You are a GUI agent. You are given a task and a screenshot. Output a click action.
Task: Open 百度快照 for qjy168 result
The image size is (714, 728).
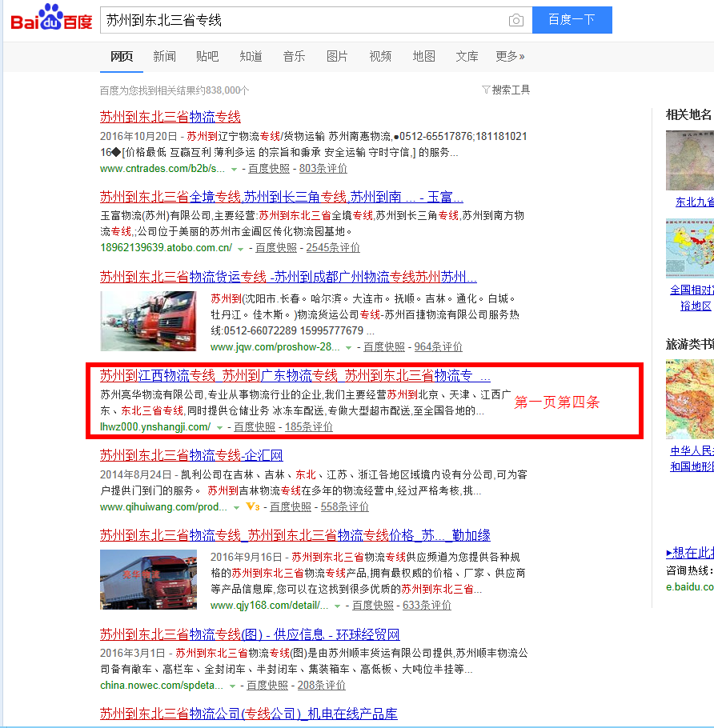[x=373, y=606]
